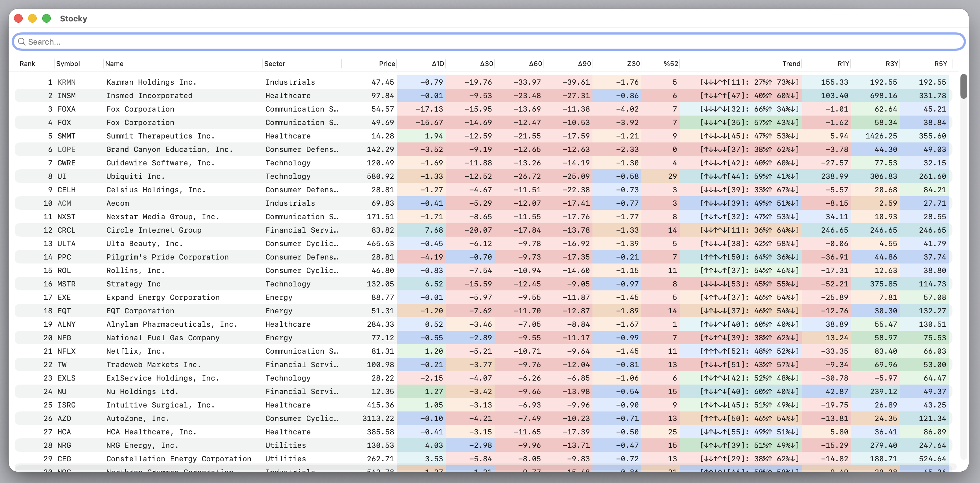Click INSM R3Y value 698.16
Image resolution: width=980 pixels, height=483 pixels.
coord(883,96)
